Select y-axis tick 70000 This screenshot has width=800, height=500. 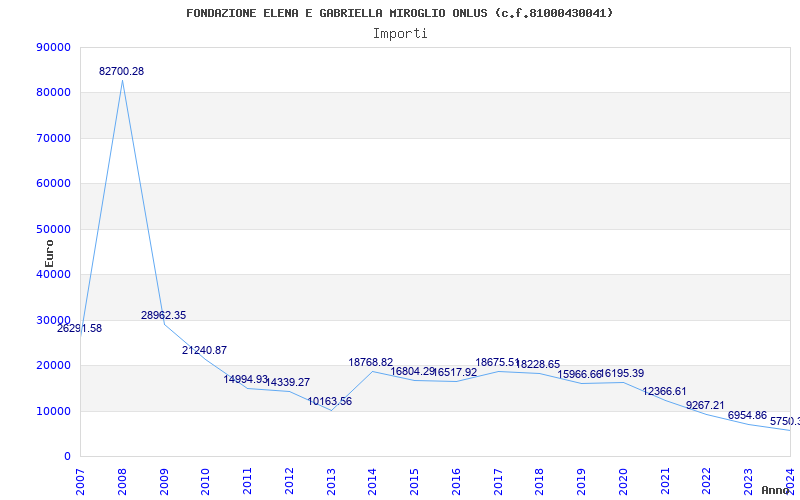tap(54, 138)
